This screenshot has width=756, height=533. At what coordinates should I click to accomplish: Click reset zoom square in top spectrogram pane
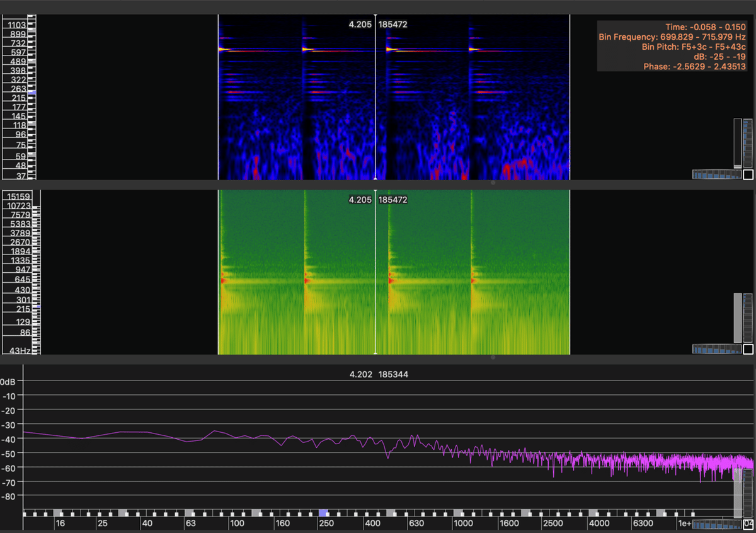pos(748,175)
